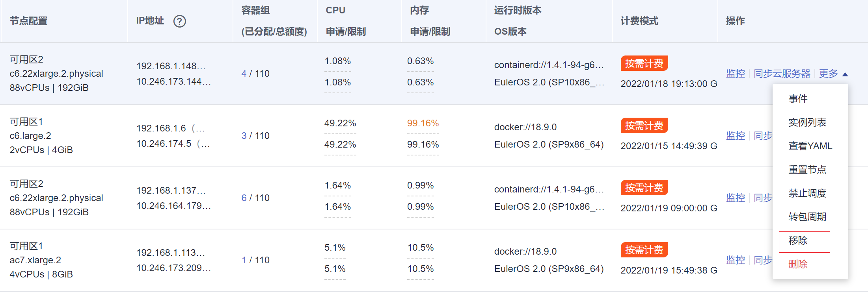Click 按需计费 badge in first row

point(644,63)
